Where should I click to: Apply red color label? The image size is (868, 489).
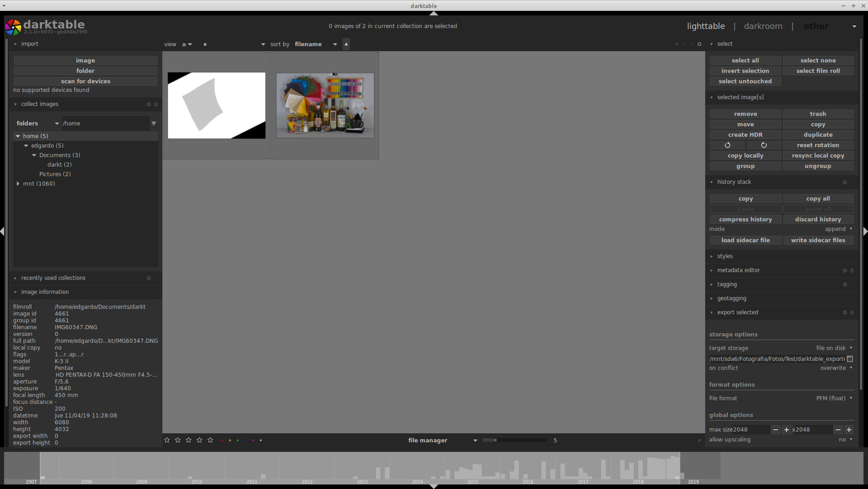tap(222, 440)
